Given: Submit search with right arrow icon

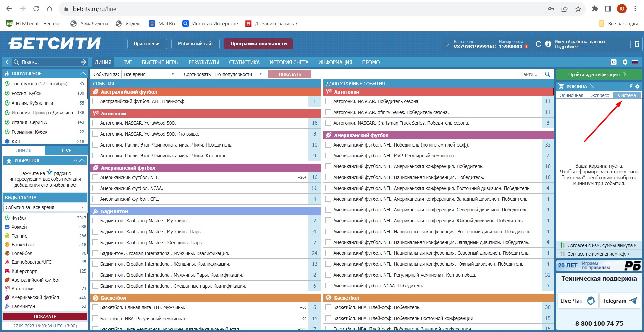Looking at the screenshot, I should (83, 62).
